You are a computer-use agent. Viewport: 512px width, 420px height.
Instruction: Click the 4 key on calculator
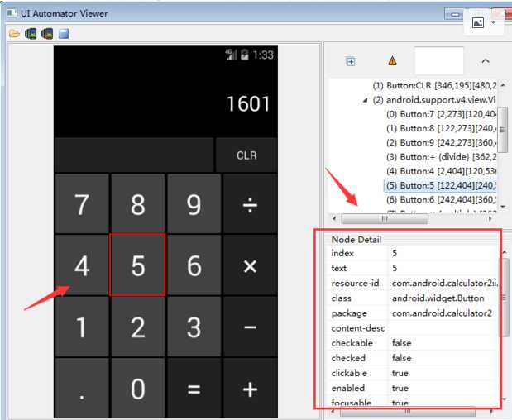[x=82, y=265]
